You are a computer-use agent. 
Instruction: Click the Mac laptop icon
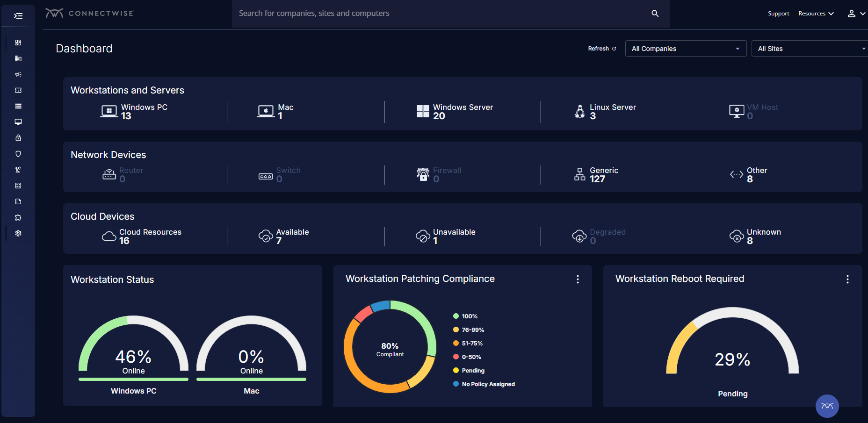pos(266,111)
